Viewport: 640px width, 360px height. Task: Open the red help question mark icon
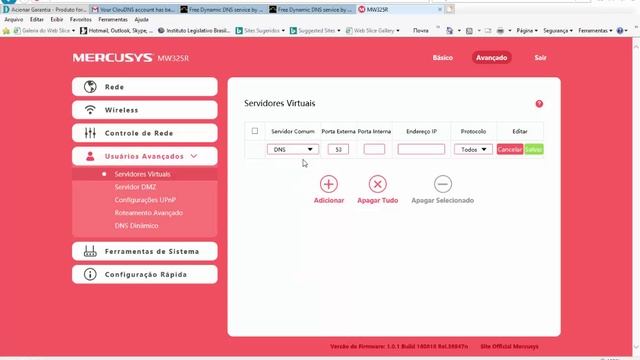[x=539, y=104]
